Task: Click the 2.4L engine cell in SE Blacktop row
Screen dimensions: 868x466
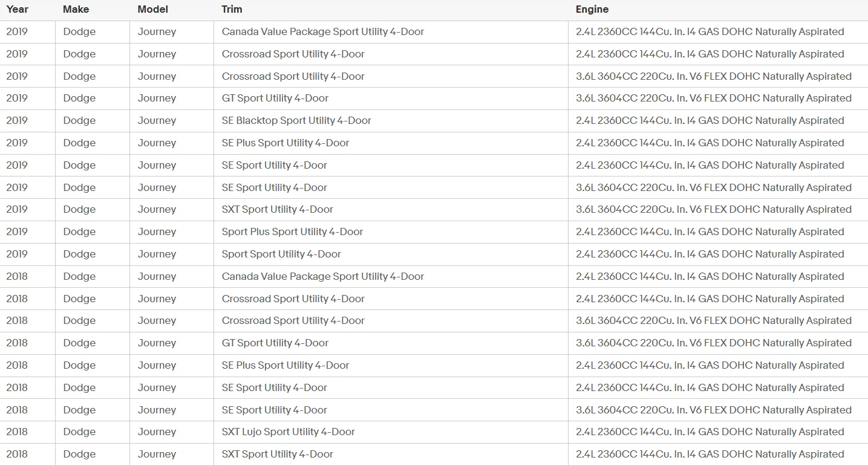Action: pyautogui.click(x=710, y=120)
